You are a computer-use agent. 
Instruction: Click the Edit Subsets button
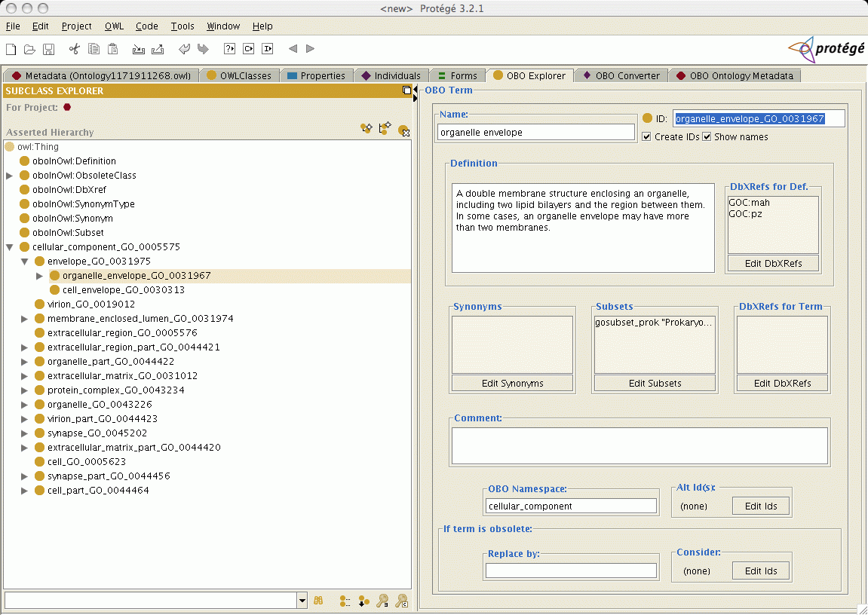(x=655, y=384)
